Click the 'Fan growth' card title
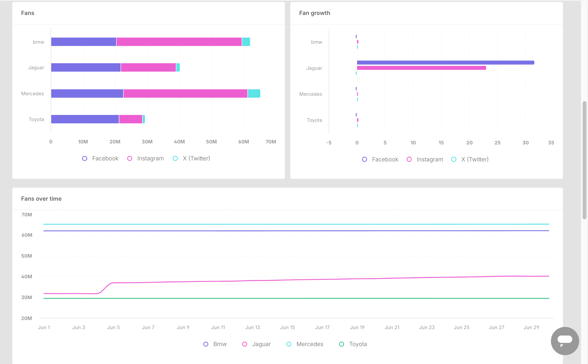 point(315,13)
